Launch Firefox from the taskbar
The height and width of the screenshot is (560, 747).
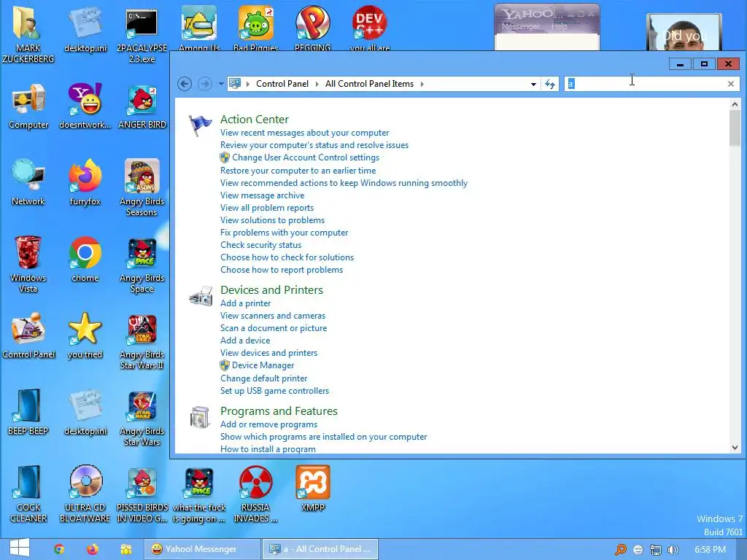[x=93, y=549]
